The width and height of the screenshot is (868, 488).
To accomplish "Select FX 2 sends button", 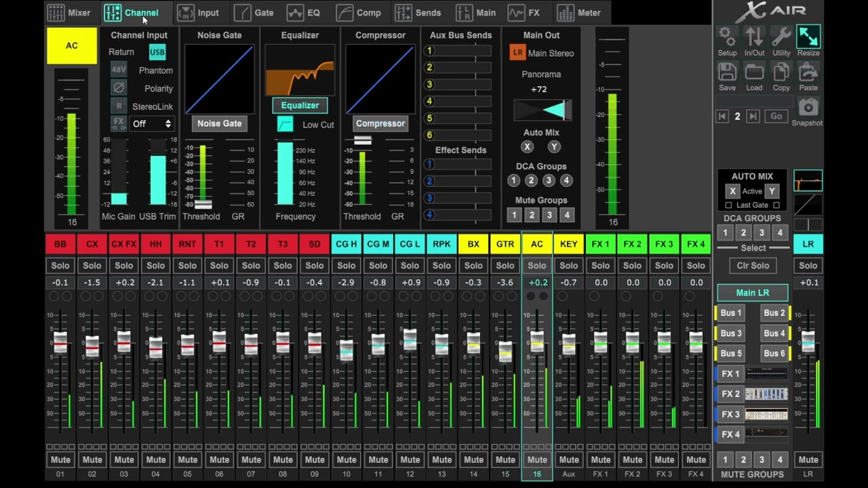I will (730, 394).
